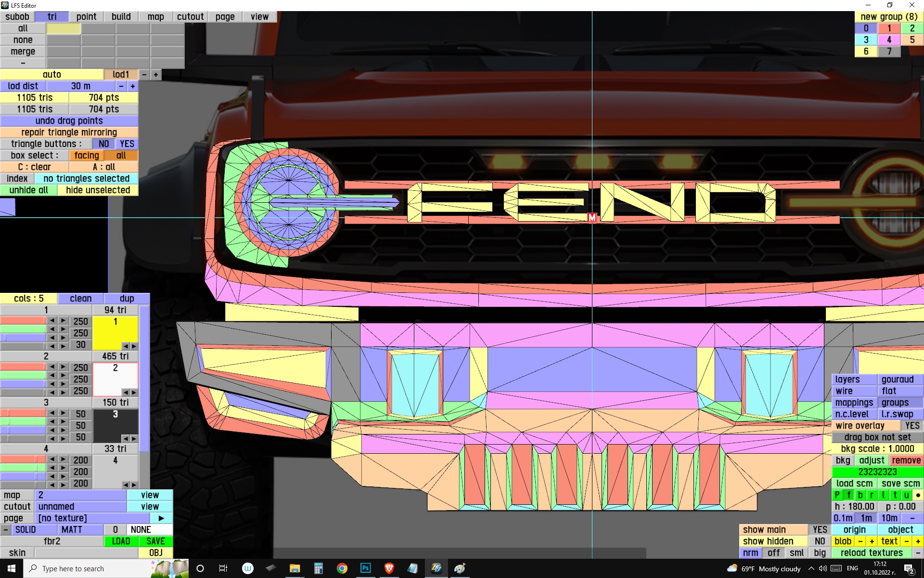Open Photoshop from the taskbar
924x578 pixels.
point(365,568)
